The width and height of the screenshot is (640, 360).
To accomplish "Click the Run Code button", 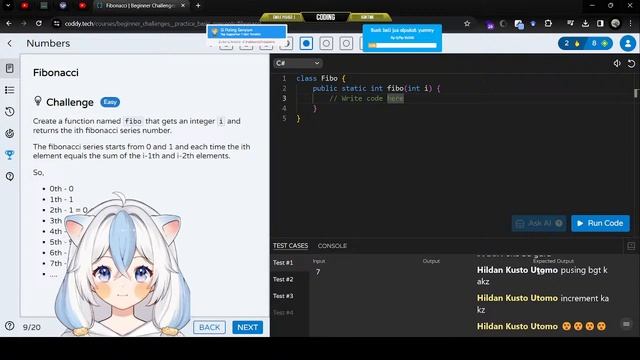I will (x=600, y=223).
